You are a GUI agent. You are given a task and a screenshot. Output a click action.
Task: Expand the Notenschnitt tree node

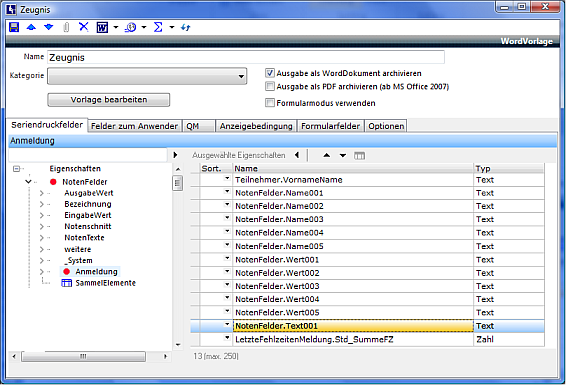[42, 227]
